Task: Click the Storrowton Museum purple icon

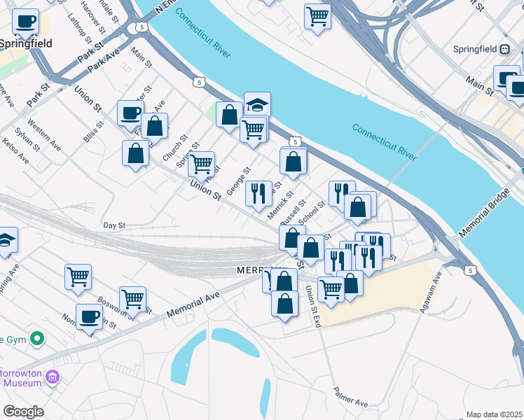Action: 53,377
